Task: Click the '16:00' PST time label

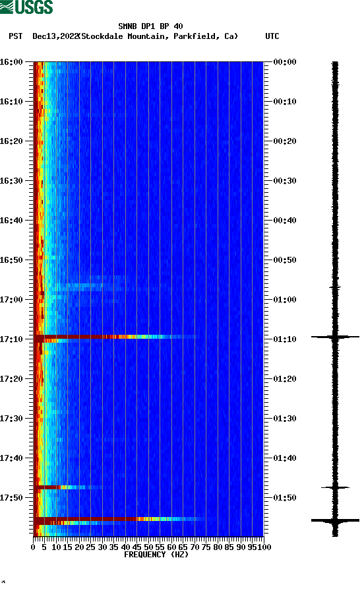Action: click(11, 61)
